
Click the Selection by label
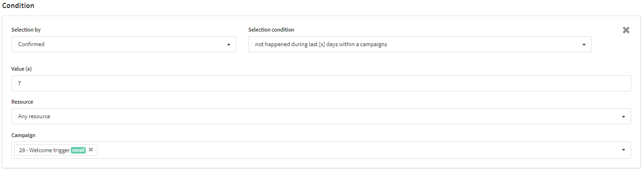click(x=26, y=30)
